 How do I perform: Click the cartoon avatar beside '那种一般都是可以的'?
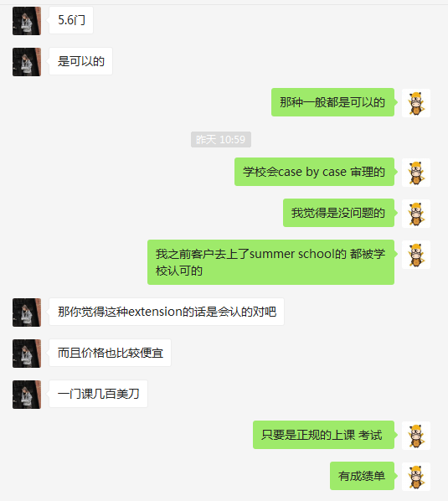click(x=416, y=103)
